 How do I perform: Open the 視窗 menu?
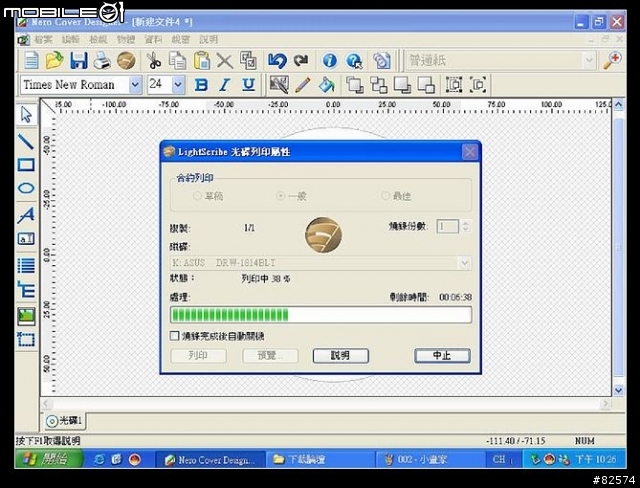(x=181, y=40)
